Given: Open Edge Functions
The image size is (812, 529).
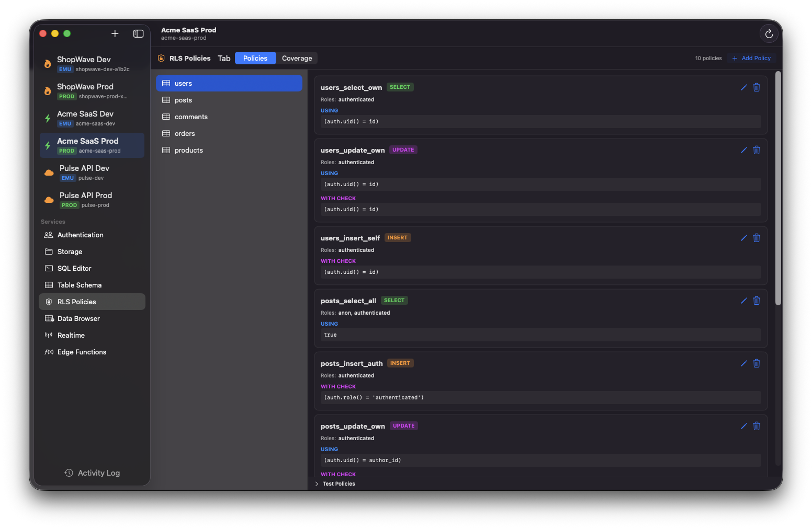Looking at the screenshot, I should pyautogui.click(x=82, y=352).
